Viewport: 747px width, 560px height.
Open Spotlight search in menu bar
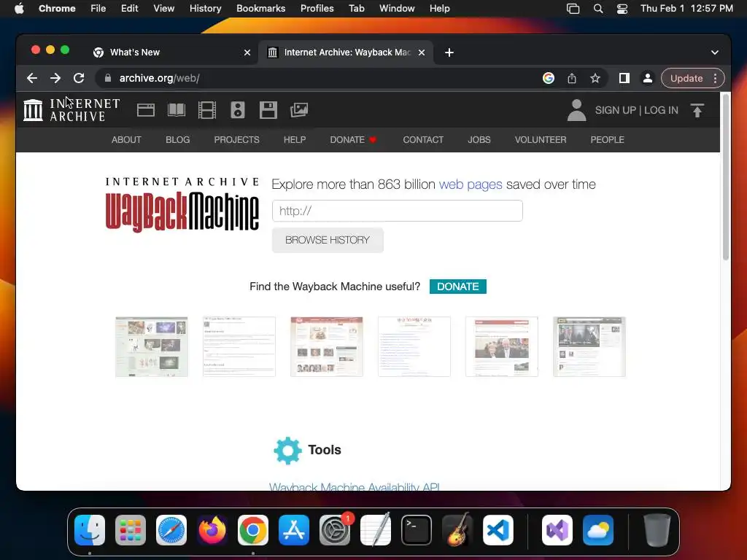pos(598,9)
